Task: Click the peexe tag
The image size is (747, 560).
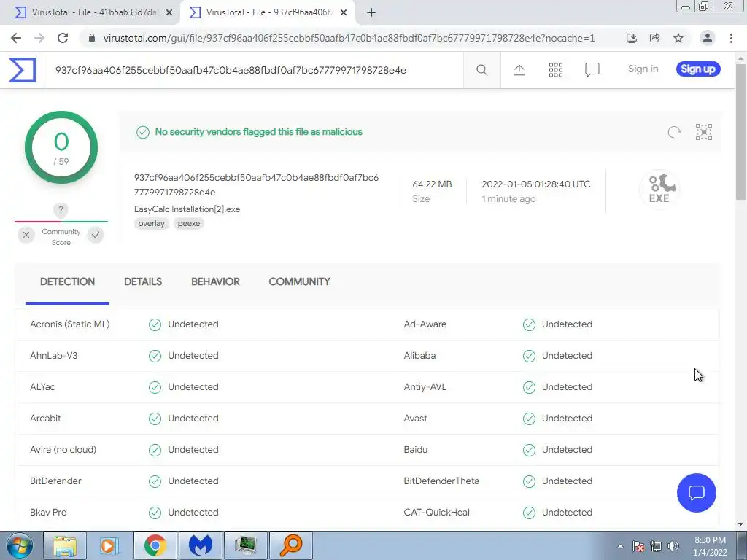Action: pos(189,223)
